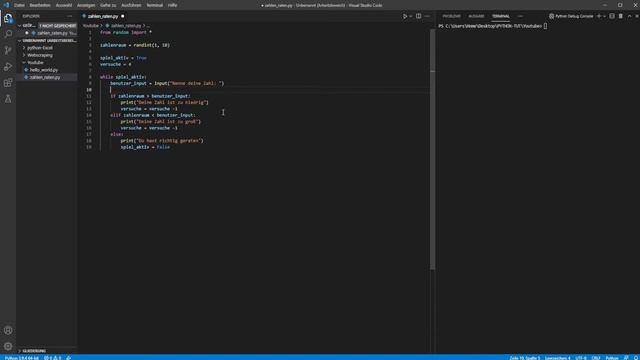Switch to the Ausgabe panel tab

[x=476, y=16]
